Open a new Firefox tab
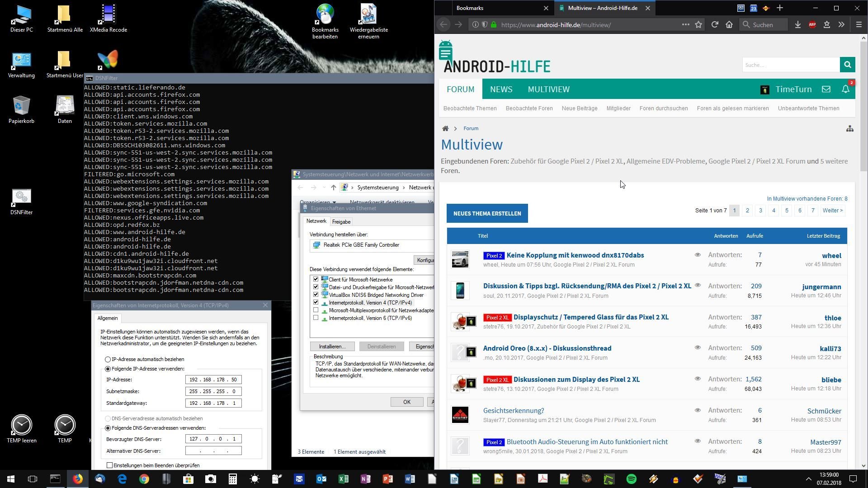This screenshot has height=488, width=868. click(x=780, y=8)
